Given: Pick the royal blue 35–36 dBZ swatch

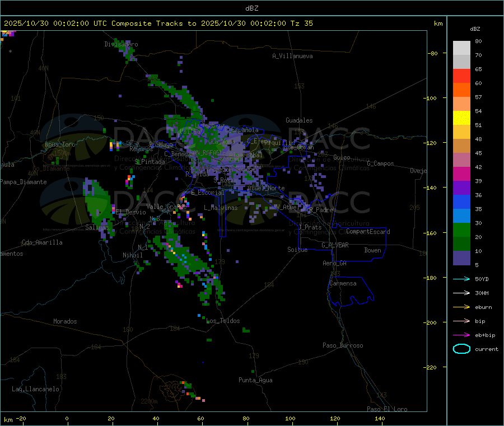Looking at the screenshot, I should click(461, 202).
